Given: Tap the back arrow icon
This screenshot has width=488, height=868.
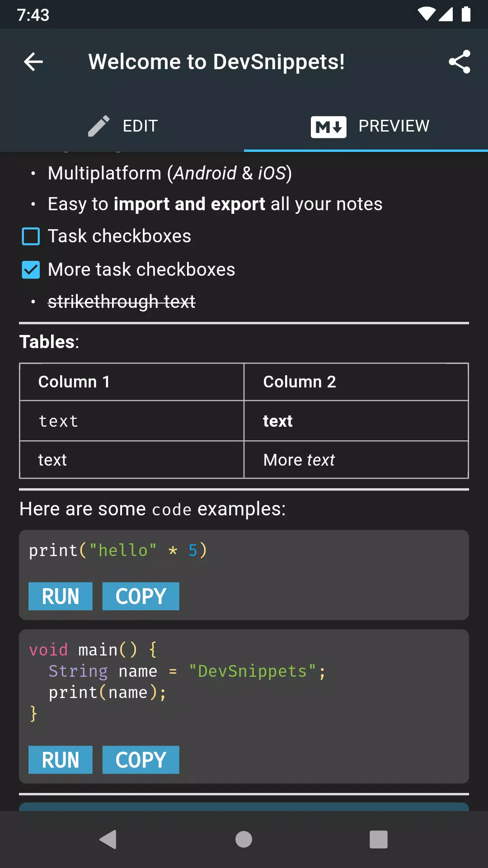Looking at the screenshot, I should tap(33, 62).
